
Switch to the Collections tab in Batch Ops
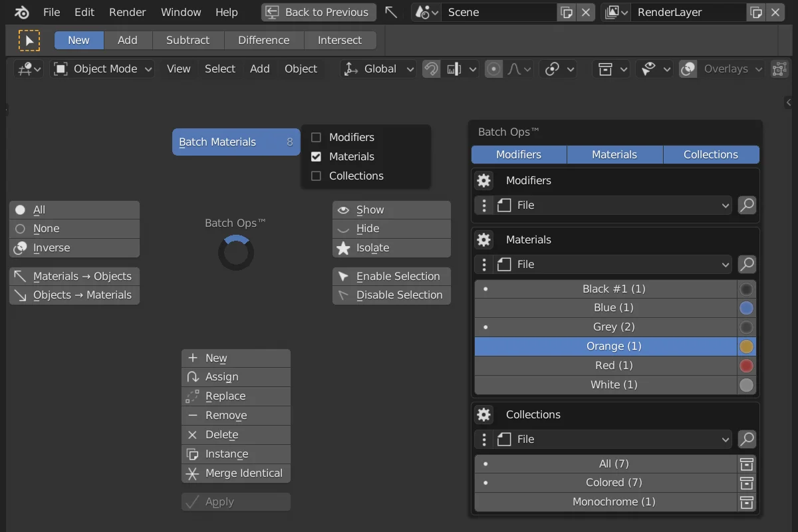(711, 154)
